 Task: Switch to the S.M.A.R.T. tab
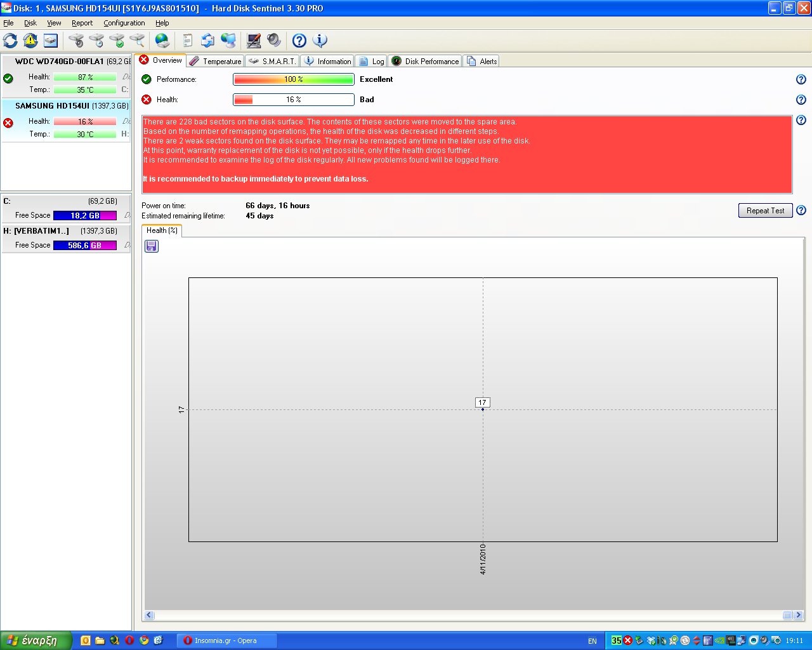click(272, 62)
